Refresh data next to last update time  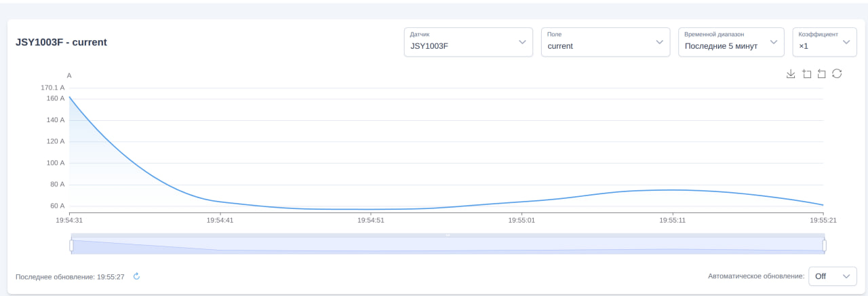(x=136, y=276)
